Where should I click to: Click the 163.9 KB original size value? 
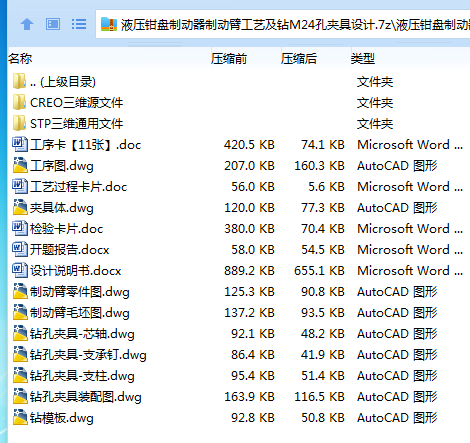coord(249,397)
